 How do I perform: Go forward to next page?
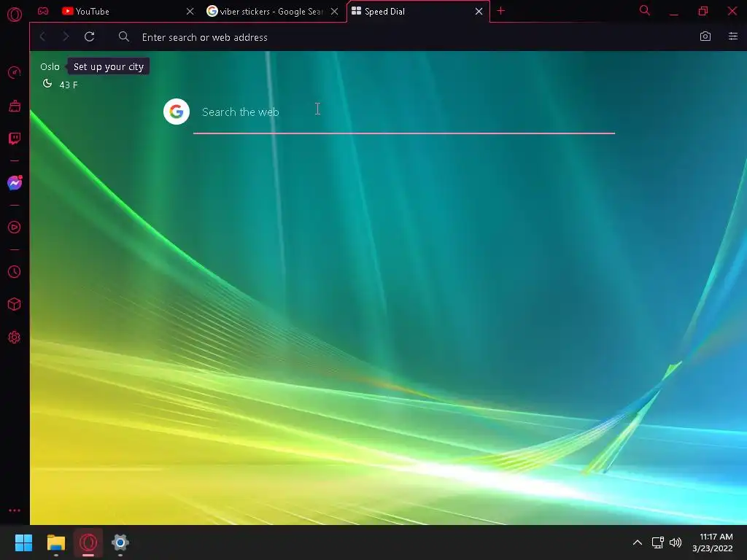[x=66, y=36]
